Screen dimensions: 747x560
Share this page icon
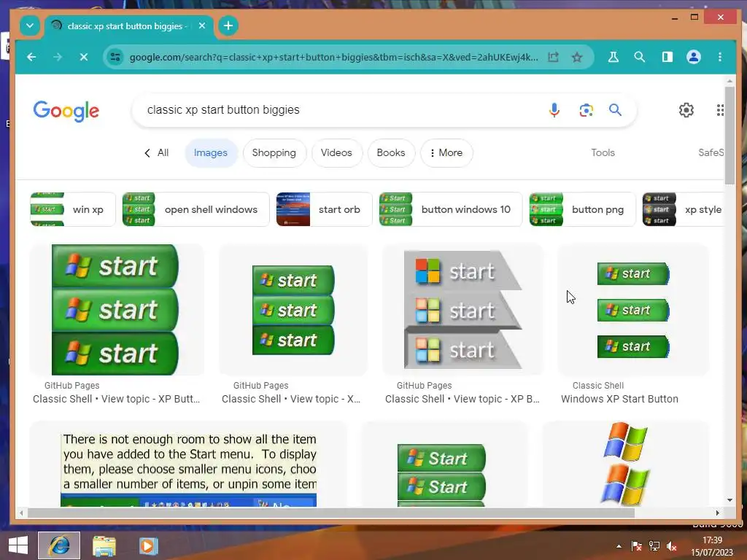[553, 57]
